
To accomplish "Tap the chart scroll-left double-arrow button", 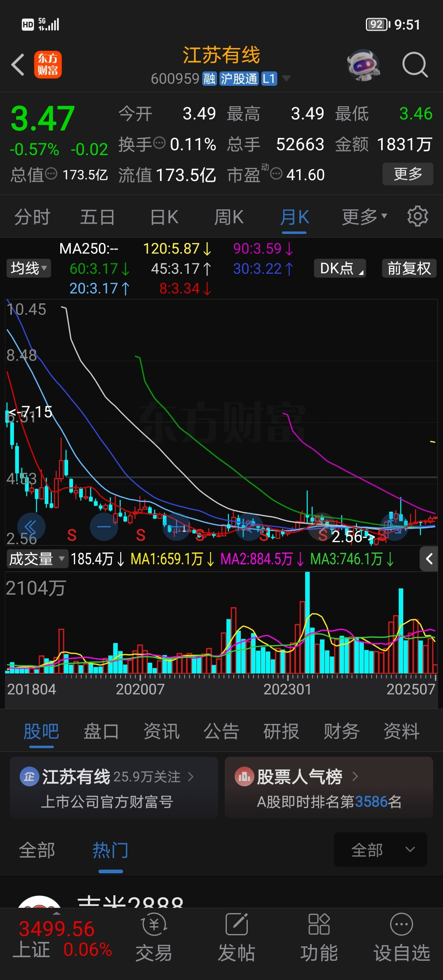I will point(31,527).
